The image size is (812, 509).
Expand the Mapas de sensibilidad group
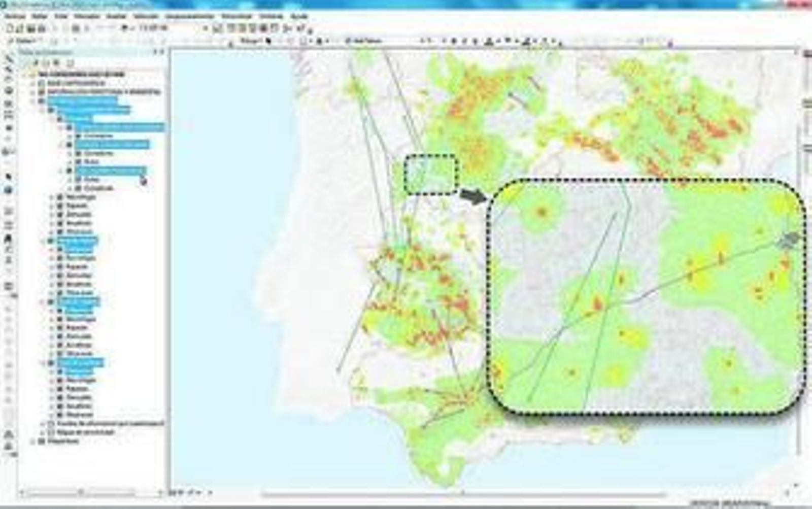pyautogui.click(x=43, y=432)
